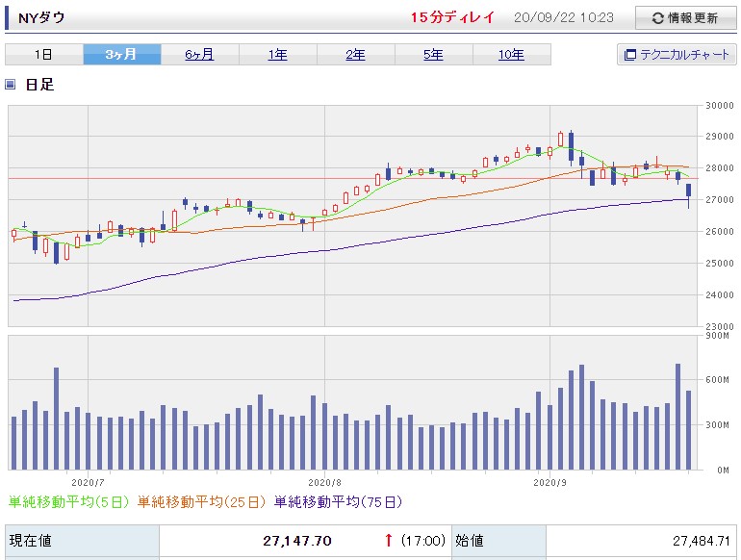This screenshot has width=741, height=560.
Task: Switch to the 2年 period tab
Action: pyautogui.click(x=355, y=54)
